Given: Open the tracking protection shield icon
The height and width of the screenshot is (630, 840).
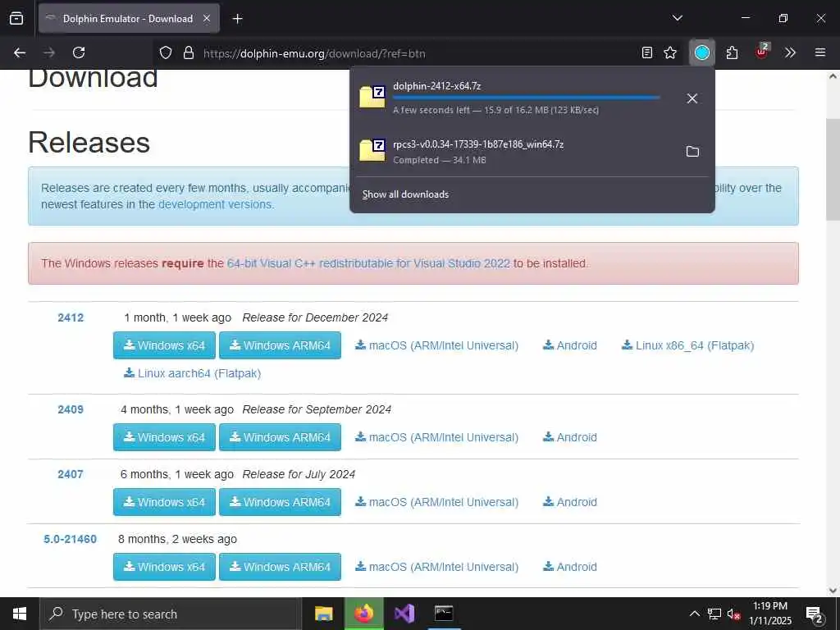Looking at the screenshot, I should click(x=166, y=52).
